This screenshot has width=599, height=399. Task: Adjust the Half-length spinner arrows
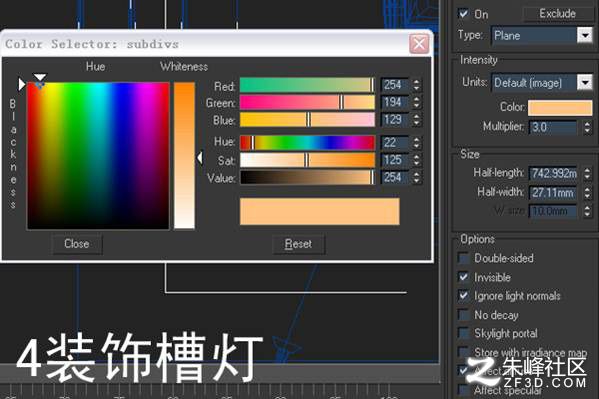587,173
